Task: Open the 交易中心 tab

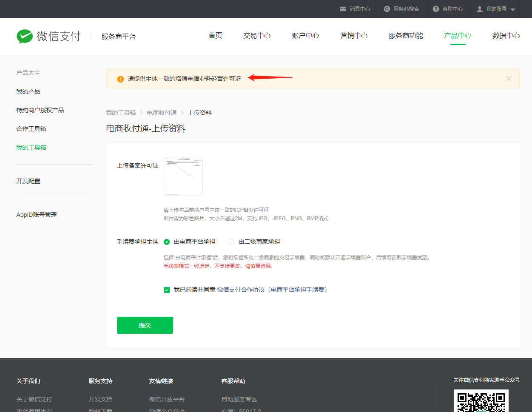Action: pos(257,36)
